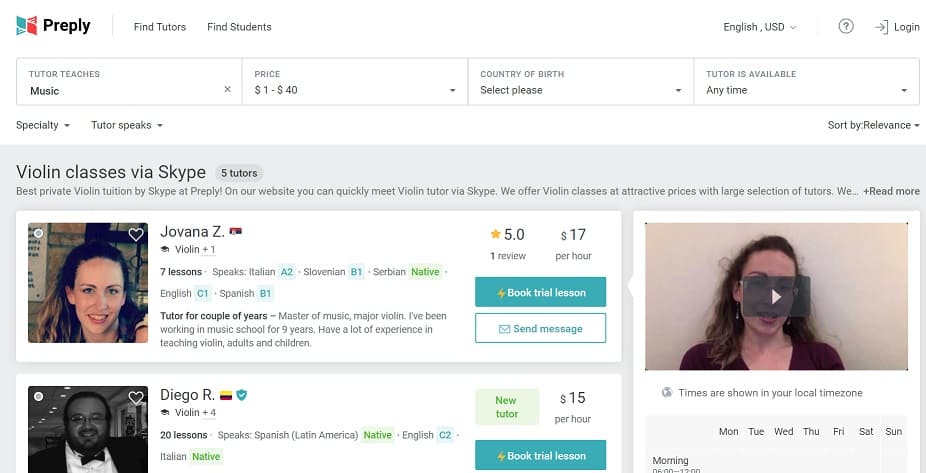Open the Find Tutors menu item

(160, 27)
